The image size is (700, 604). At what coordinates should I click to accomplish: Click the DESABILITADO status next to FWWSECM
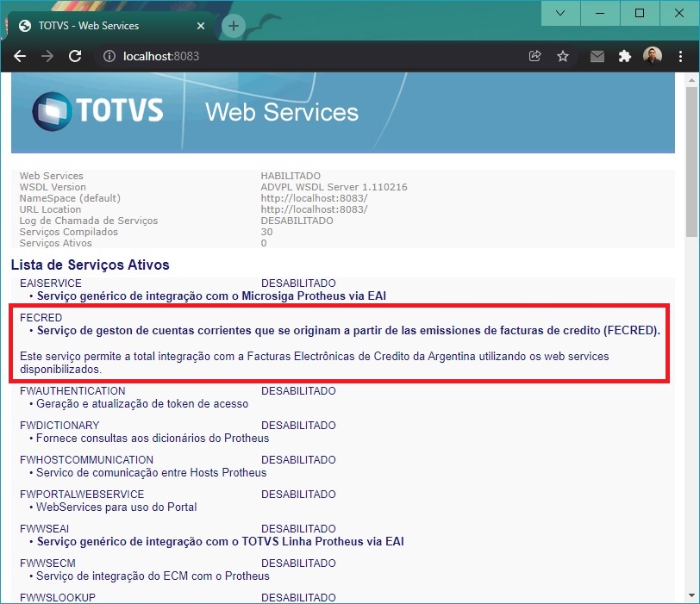click(298, 563)
